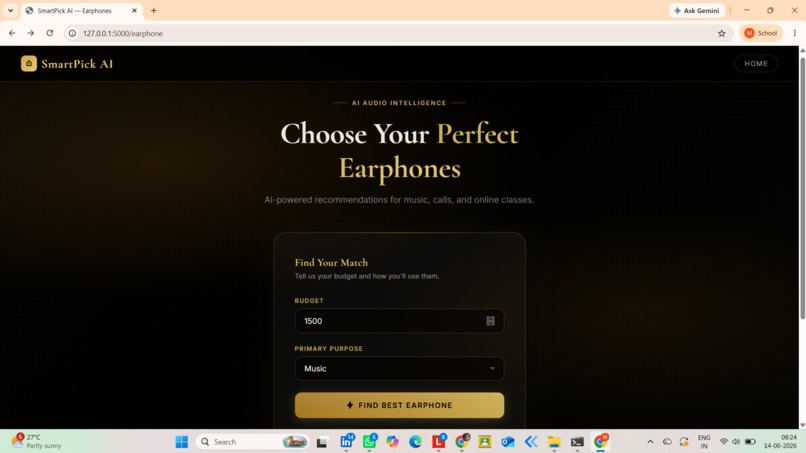
Task: Focus the Budget input field
Action: (399, 321)
